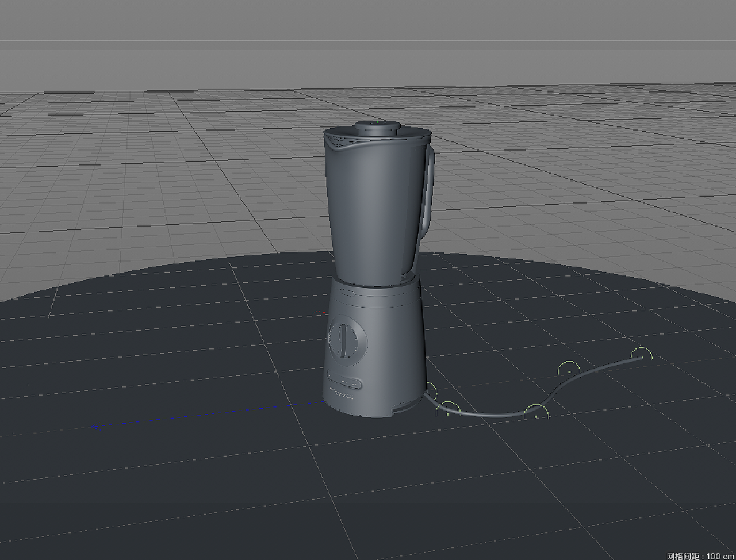Select the yellow point where cord meets blender
Image resolution: width=736 pixels, height=560 pixels.
point(430,390)
